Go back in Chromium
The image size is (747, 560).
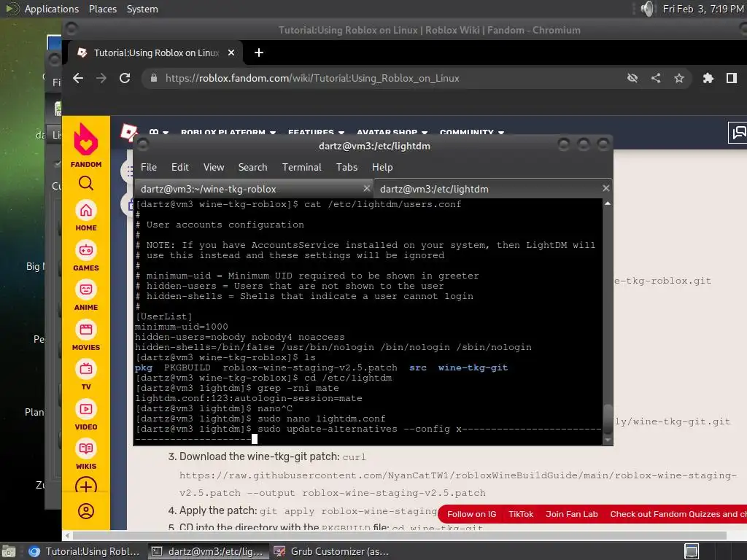coord(78,78)
